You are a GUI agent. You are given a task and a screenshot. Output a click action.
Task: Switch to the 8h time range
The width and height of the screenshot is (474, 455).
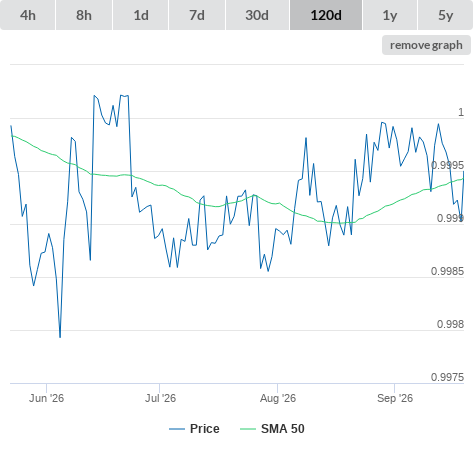point(84,15)
